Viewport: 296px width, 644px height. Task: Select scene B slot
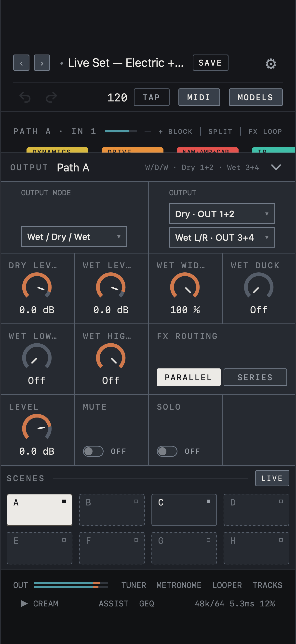[112, 510]
